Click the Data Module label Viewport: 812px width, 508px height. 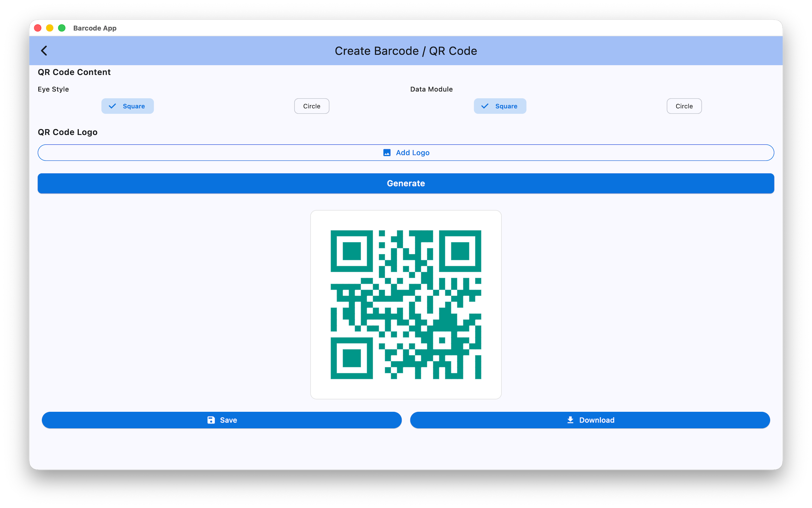point(431,89)
